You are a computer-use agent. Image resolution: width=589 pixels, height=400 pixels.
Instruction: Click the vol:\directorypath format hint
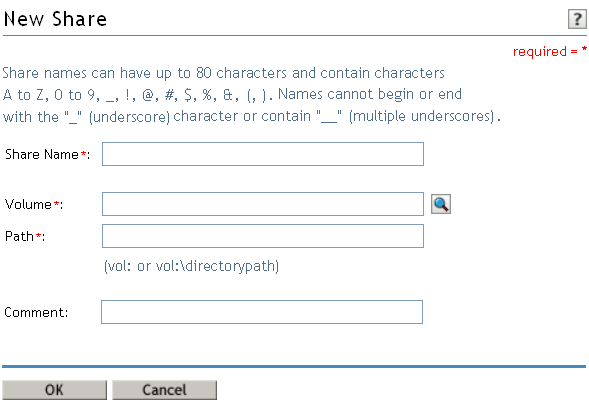pos(191,266)
